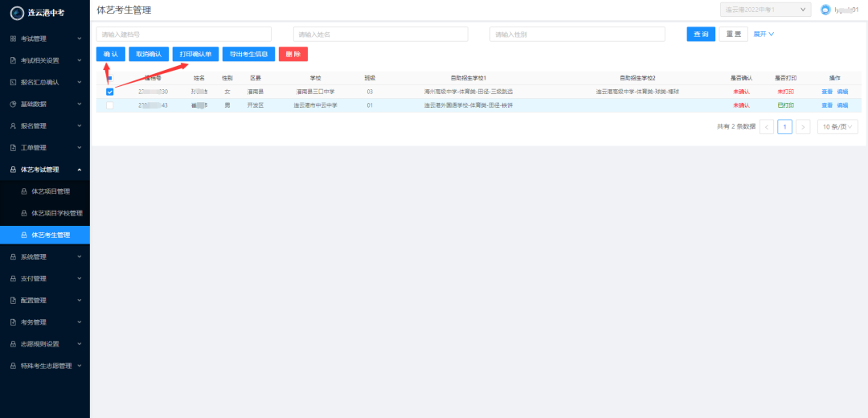Open the 特殊考生志愿管理 menu

pos(45,366)
